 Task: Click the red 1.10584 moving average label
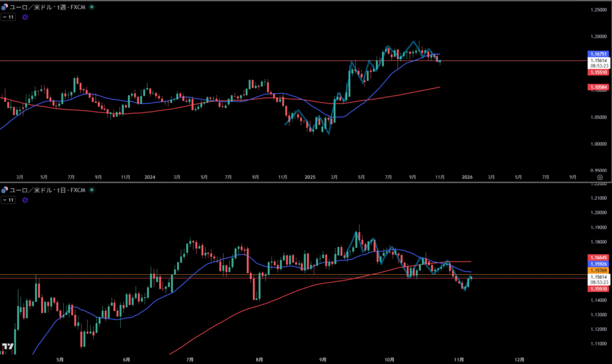coord(598,87)
